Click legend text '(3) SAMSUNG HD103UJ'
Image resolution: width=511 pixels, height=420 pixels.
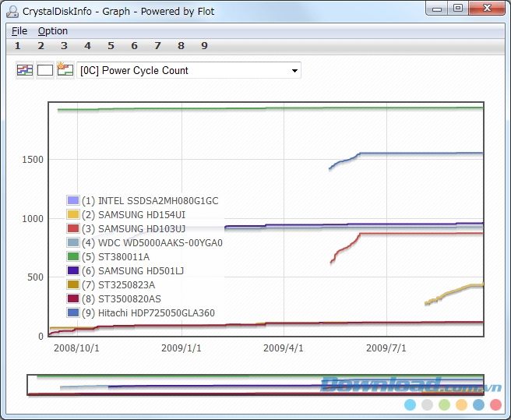[134, 229]
